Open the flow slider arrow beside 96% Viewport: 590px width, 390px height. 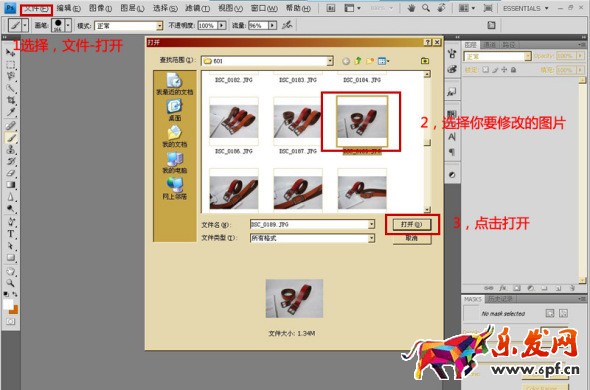point(272,26)
